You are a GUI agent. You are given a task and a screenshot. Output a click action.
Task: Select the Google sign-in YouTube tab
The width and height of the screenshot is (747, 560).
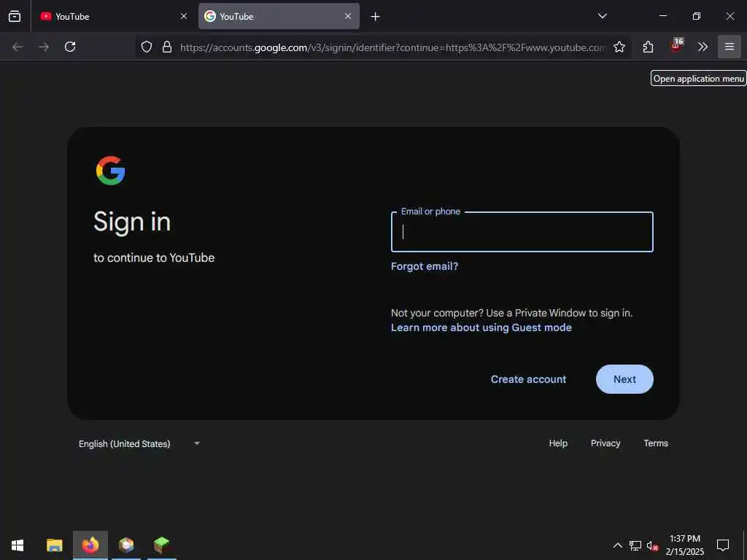point(279,16)
